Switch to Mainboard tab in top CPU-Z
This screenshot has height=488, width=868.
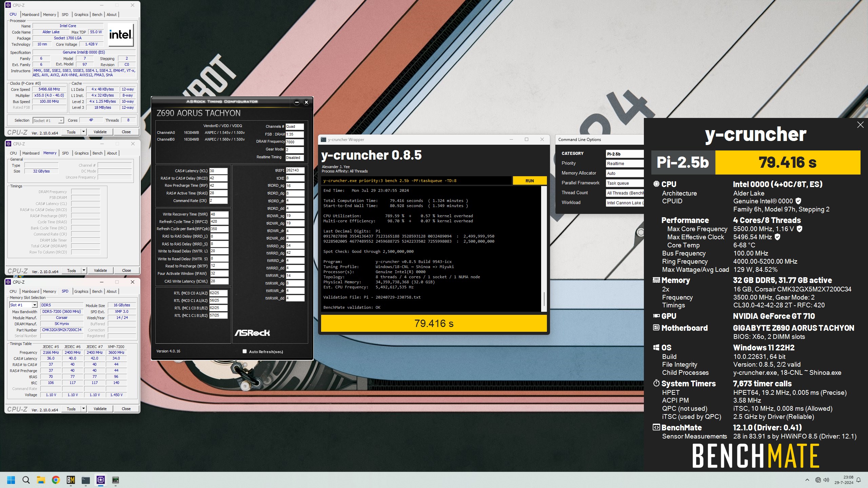pyautogui.click(x=31, y=15)
